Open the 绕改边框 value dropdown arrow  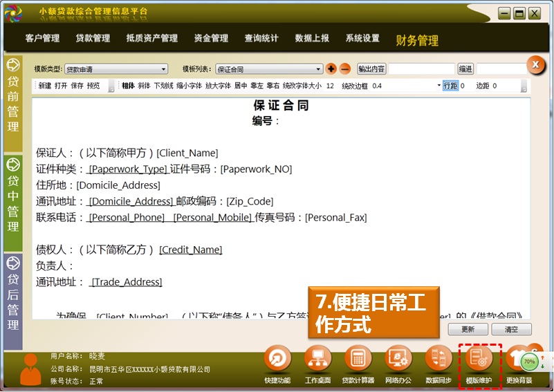point(438,86)
